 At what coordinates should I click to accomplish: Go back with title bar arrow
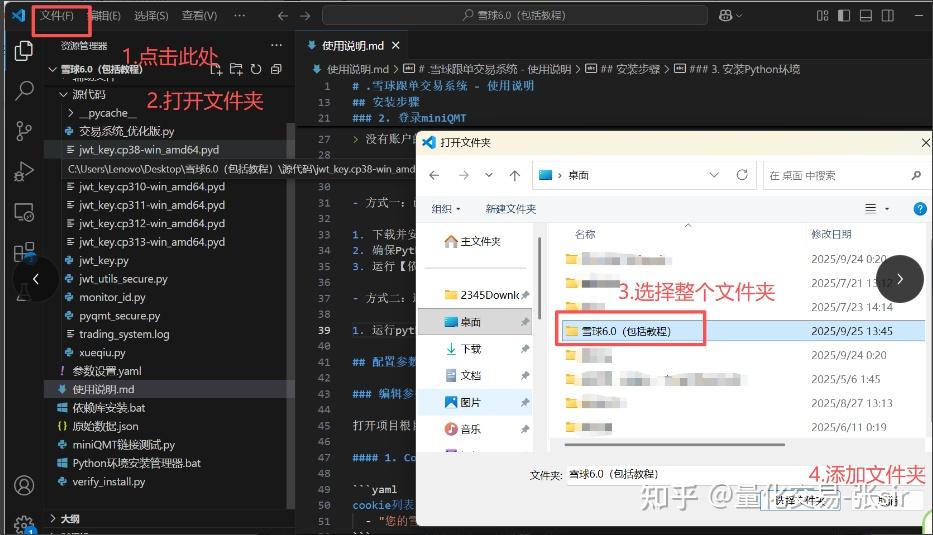pyautogui.click(x=283, y=16)
